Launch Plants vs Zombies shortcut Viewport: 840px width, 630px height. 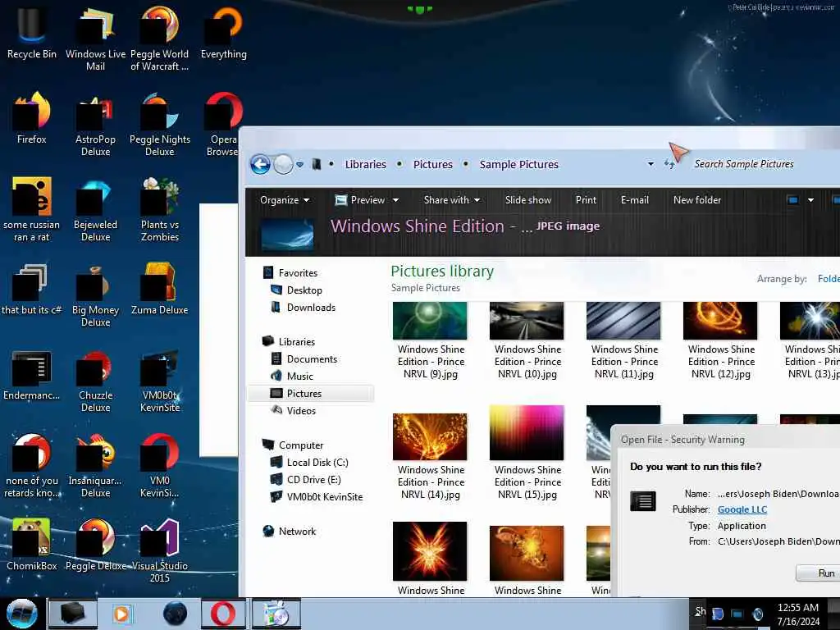pyautogui.click(x=160, y=209)
